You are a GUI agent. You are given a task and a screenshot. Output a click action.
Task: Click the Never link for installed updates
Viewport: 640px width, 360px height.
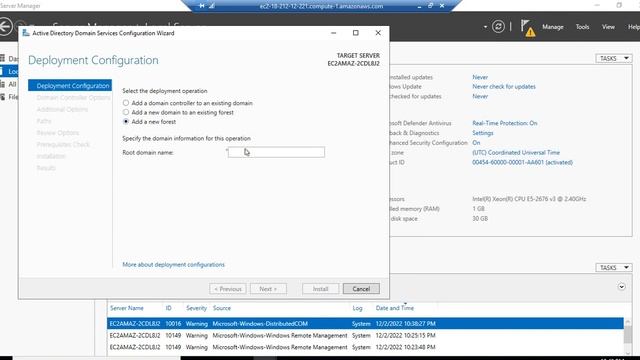tap(480, 77)
